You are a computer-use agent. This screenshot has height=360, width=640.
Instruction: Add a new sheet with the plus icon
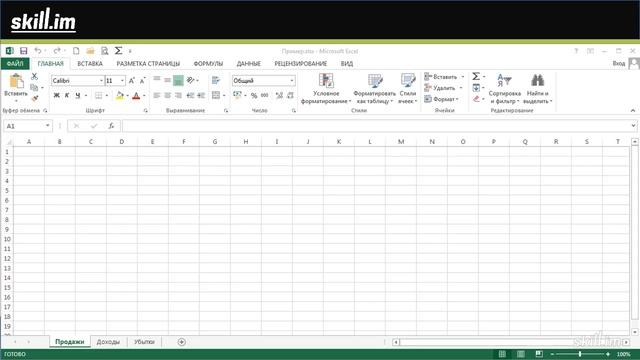coord(182,342)
